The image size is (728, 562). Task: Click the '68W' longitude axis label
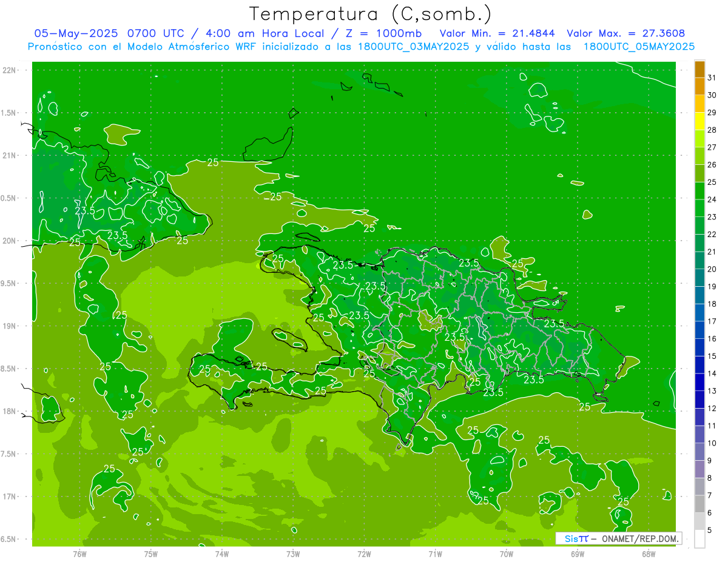[649, 554]
